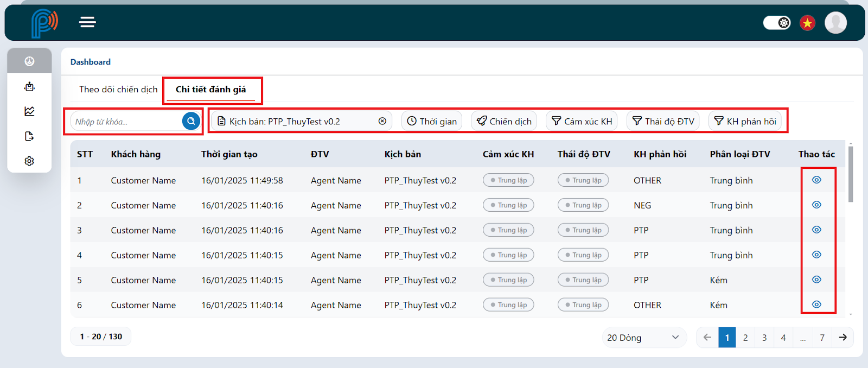Click Customer Name in row 4
Image resolution: width=868 pixels, height=368 pixels.
point(143,255)
